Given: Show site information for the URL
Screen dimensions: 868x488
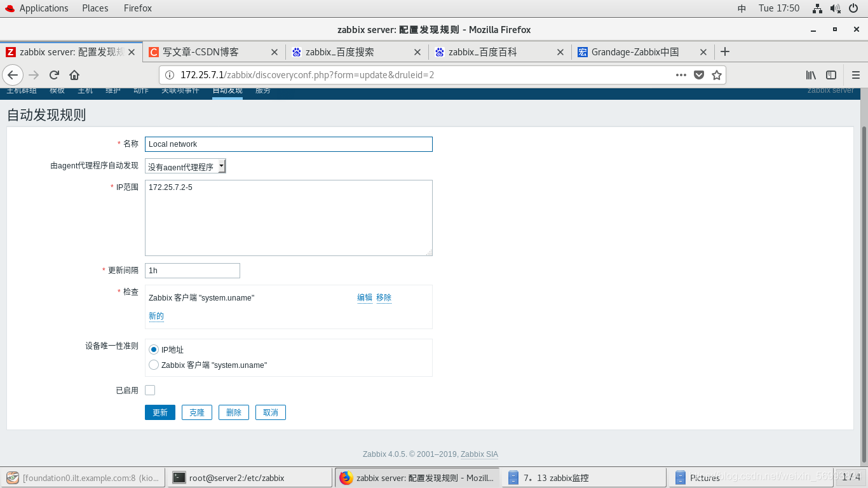Looking at the screenshot, I should 170,75.
